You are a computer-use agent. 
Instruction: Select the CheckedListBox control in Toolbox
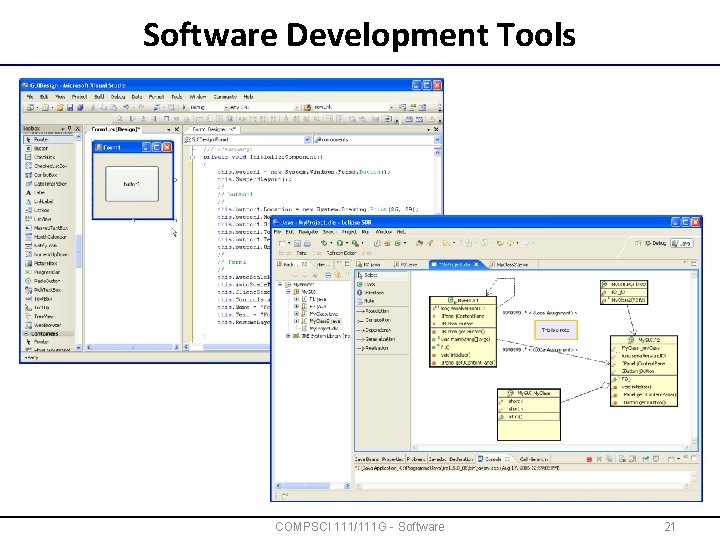pyautogui.click(x=48, y=166)
